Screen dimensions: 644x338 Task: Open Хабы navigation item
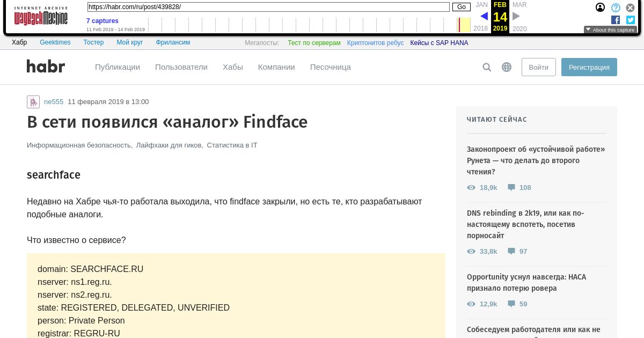[233, 67]
